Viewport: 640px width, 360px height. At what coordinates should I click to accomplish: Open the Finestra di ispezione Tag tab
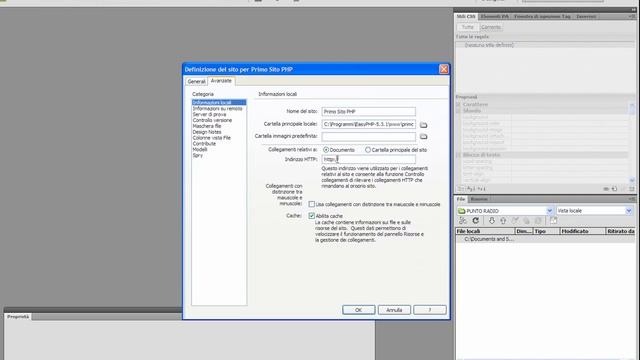(542, 16)
